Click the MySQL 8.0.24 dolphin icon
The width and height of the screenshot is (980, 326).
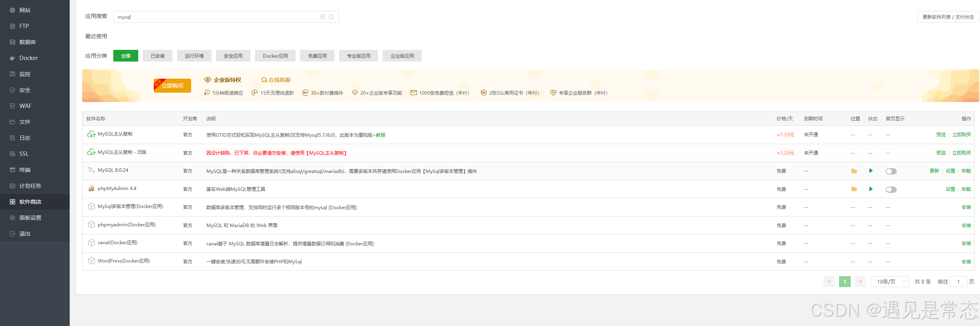click(x=91, y=170)
